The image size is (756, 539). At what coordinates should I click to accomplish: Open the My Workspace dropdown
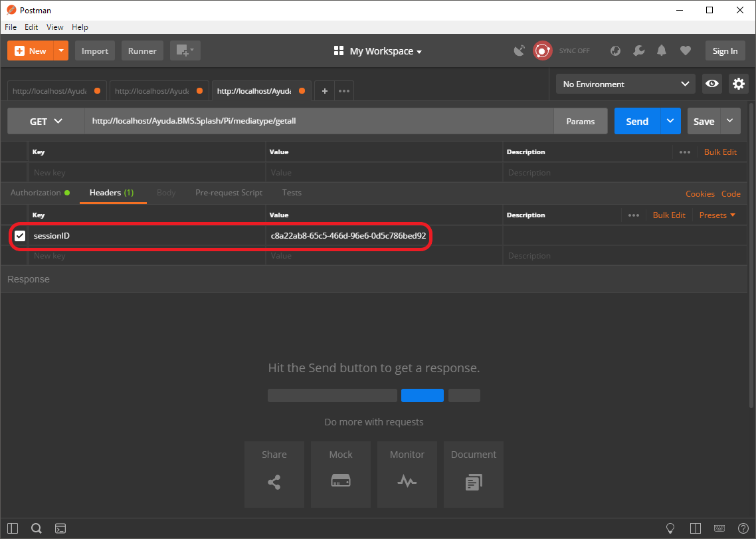pyautogui.click(x=378, y=51)
